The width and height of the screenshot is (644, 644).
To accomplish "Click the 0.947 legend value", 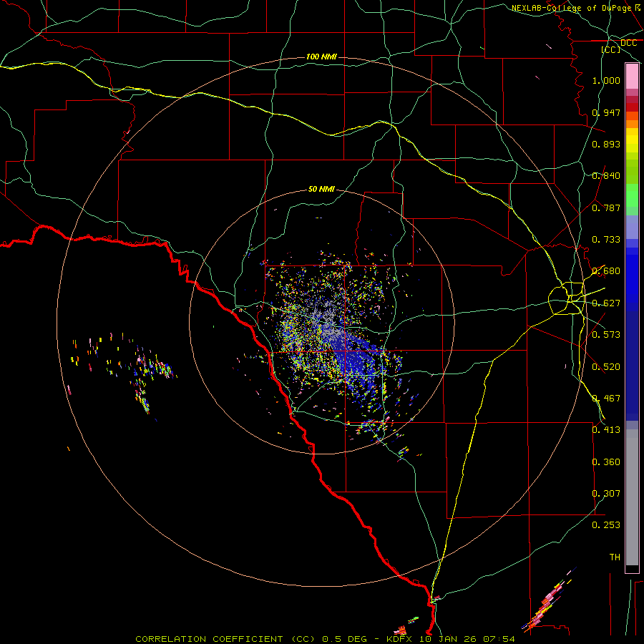I will click(606, 112).
